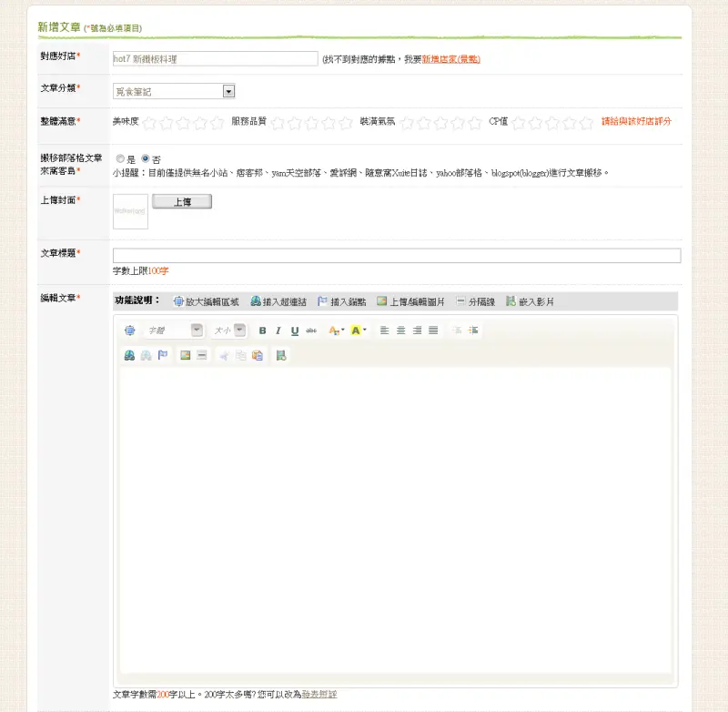
Task: Expand the 大小 font size dropdown
Action: 228,331
